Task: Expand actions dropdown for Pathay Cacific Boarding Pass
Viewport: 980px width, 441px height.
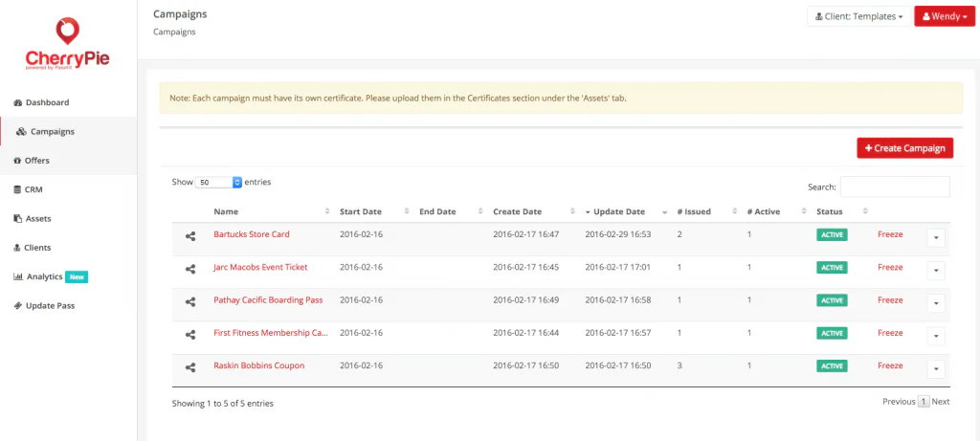Action: 936,303
